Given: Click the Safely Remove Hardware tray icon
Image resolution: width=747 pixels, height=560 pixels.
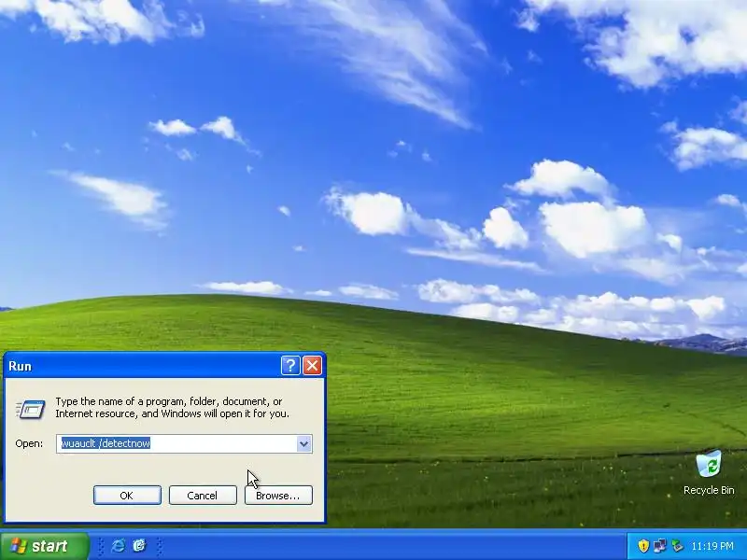Looking at the screenshot, I should click(x=676, y=546).
